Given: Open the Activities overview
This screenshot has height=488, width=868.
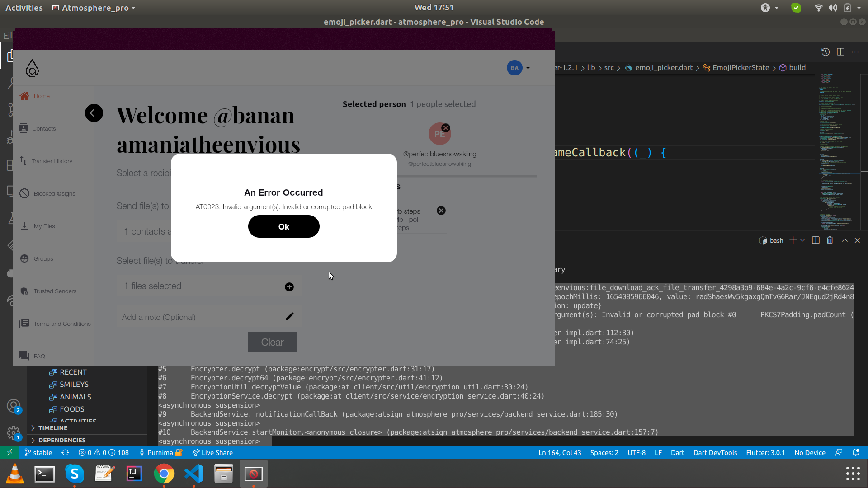Looking at the screenshot, I should pos(24,7).
